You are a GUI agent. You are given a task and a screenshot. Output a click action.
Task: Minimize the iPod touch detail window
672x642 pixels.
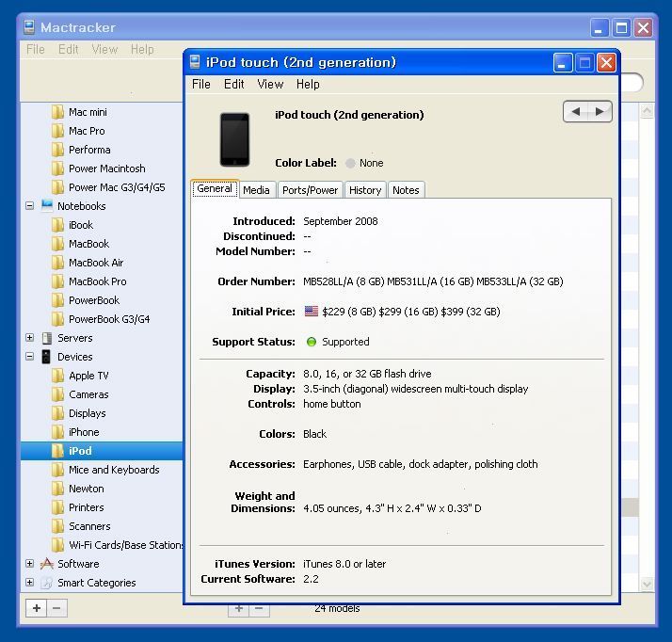coord(562,63)
